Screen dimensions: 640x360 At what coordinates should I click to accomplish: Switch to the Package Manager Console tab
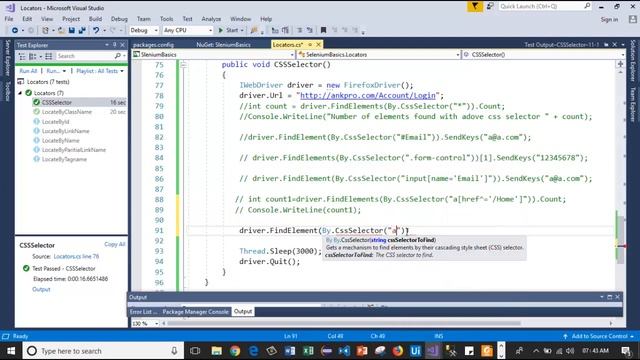(x=196, y=311)
